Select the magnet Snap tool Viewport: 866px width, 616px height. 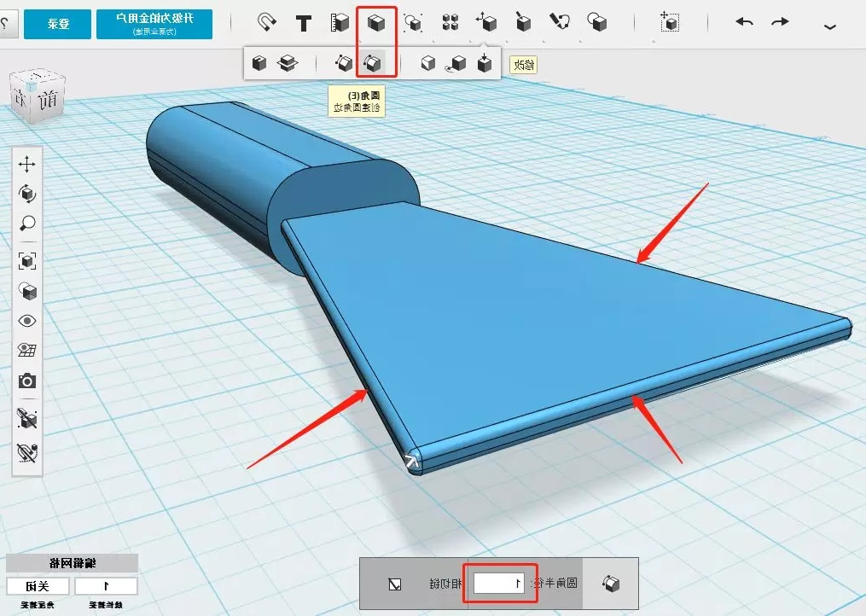[267, 23]
